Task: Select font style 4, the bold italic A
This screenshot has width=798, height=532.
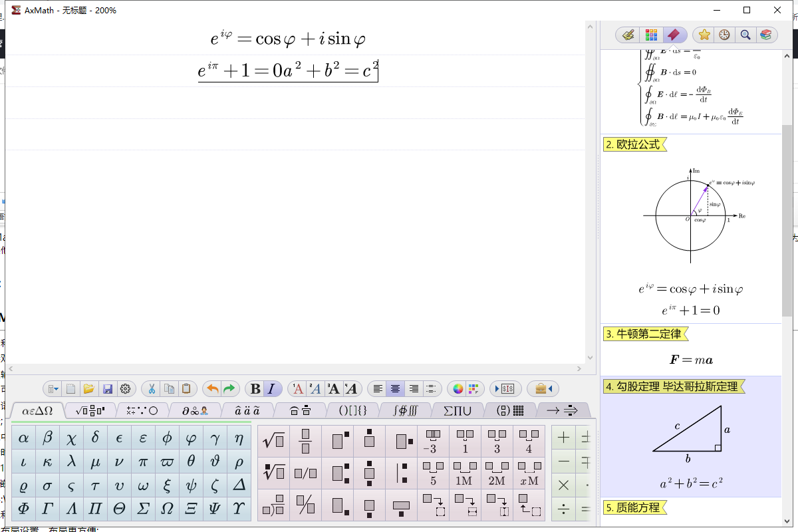Action: coord(350,388)
